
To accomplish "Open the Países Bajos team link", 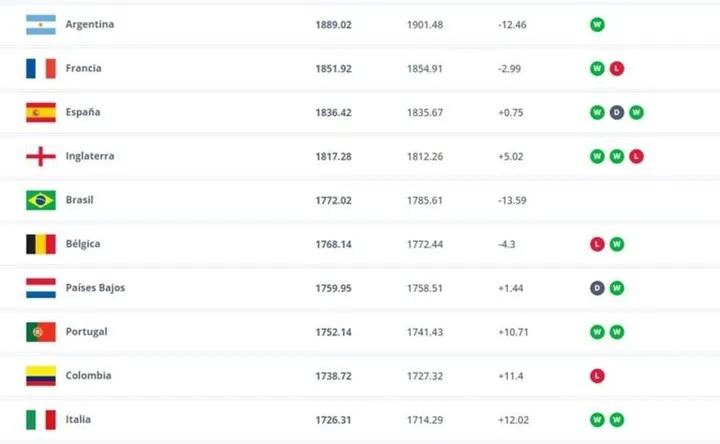I will (95, 288).
